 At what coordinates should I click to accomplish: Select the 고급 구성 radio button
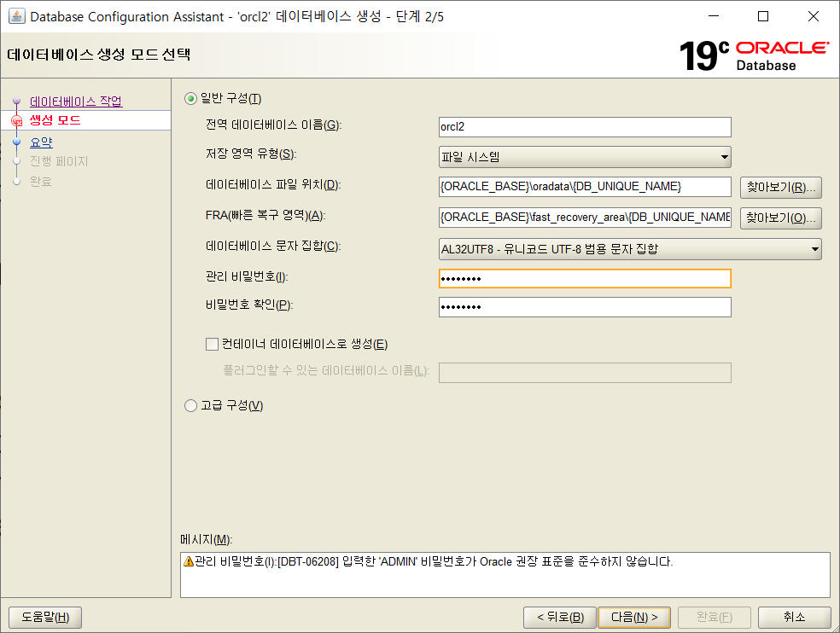(x=190, y=405)
